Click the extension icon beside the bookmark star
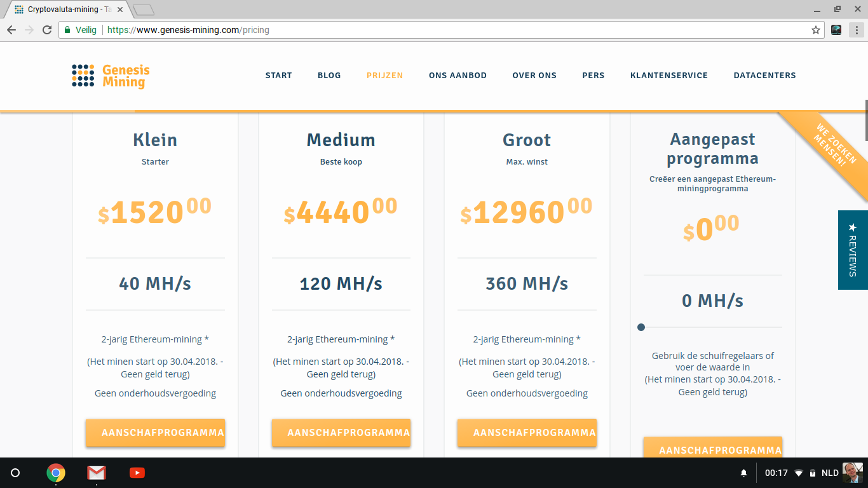Viewport: 868px width, 488px height. [836, 30]
